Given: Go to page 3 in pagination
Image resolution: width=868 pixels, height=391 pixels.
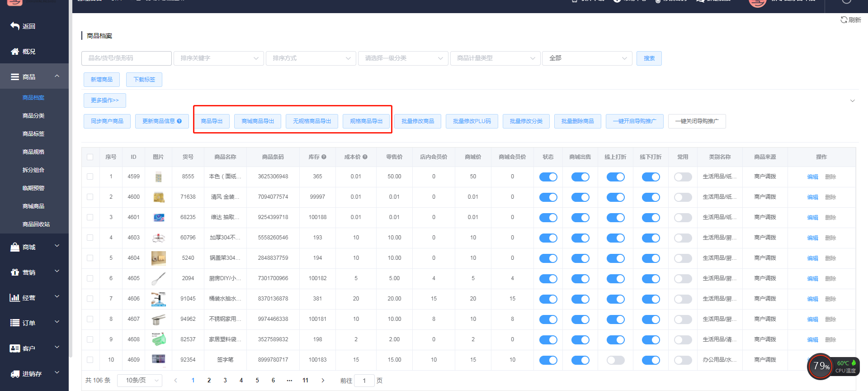Looking at the screenshot, I should pos(225,381).
